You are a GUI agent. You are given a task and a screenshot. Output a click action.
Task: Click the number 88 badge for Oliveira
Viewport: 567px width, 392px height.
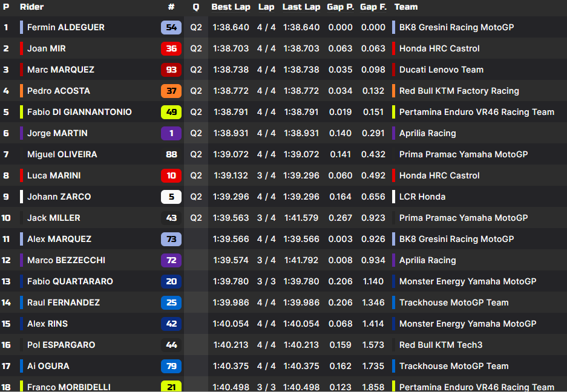click(171, 154)
